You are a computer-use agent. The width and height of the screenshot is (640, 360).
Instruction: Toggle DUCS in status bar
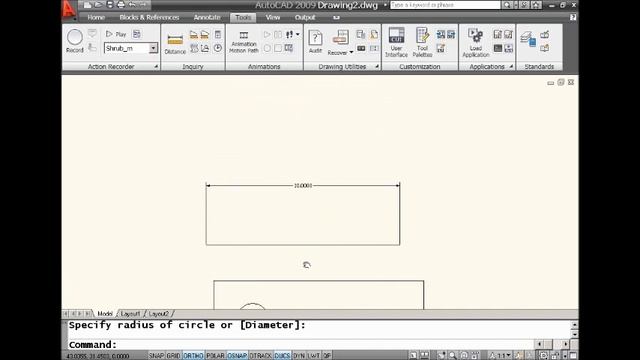pos(282,356)
